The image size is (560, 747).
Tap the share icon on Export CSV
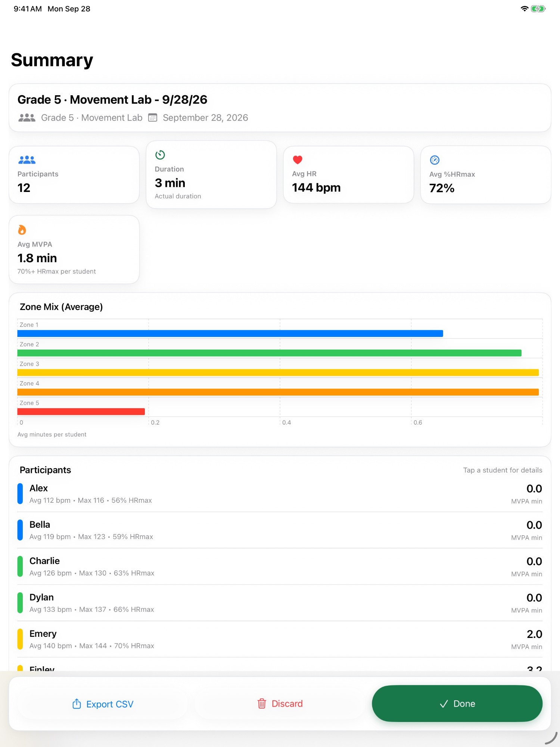[x=77, y=704]
